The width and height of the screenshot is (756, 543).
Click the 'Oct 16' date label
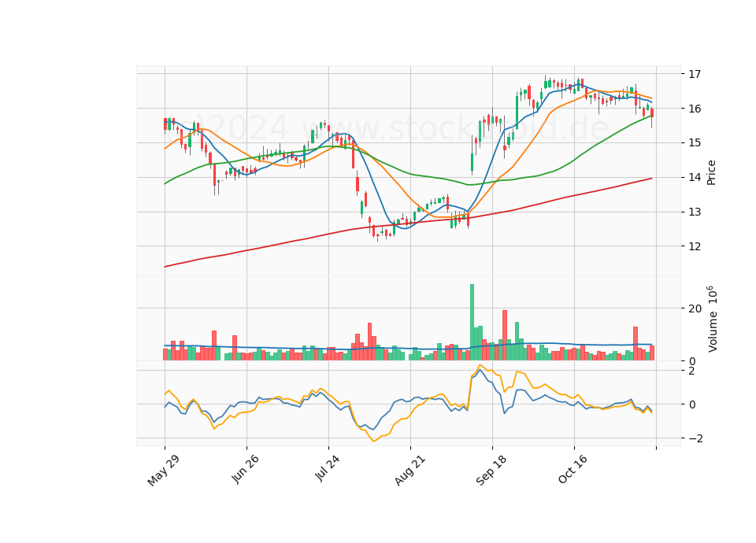pos(573,469)
